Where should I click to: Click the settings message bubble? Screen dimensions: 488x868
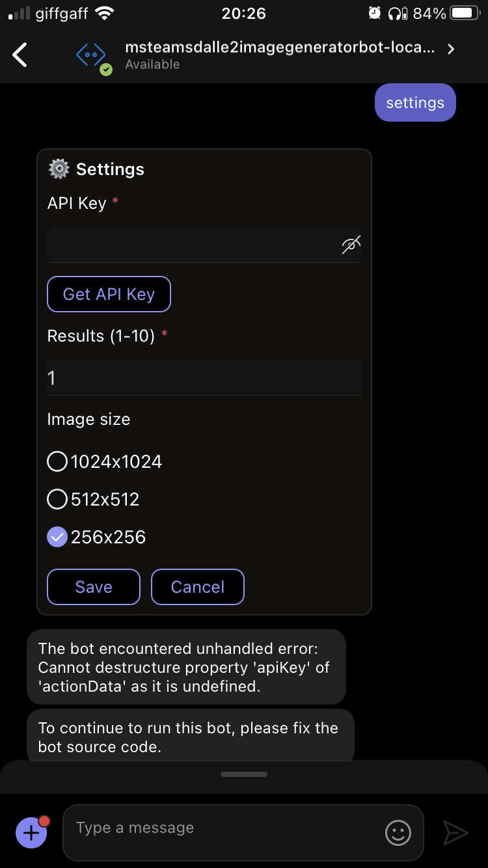click(x=415, y=102)
